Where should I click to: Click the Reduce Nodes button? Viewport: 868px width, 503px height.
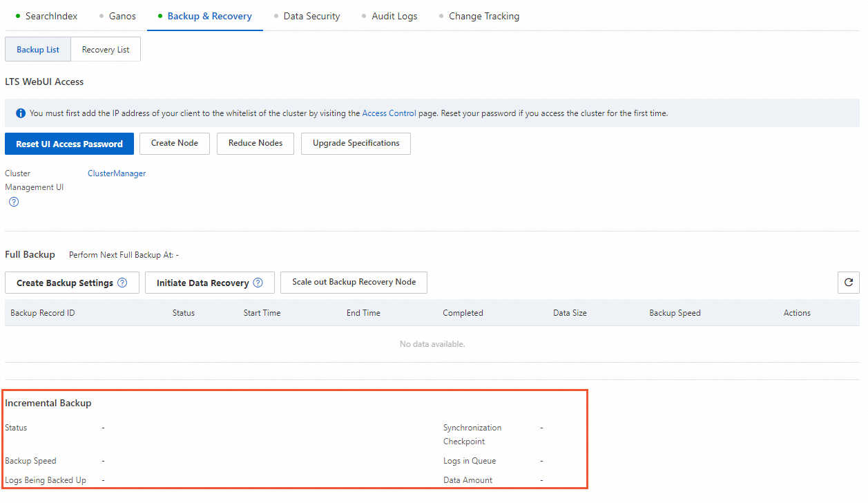tap(255, 144)
